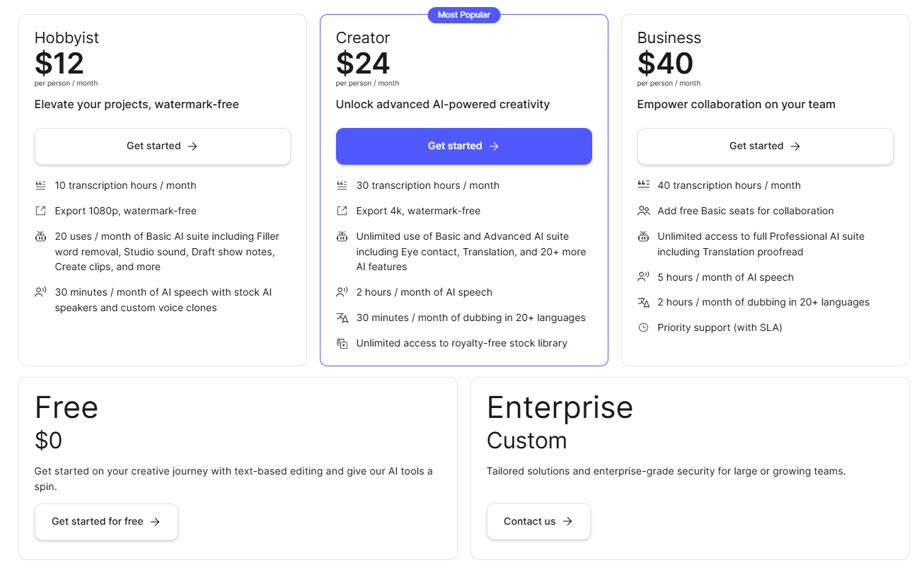Click the collaboration seats icon in the Business plan
The image size is (924, 570).
(643, 211)
